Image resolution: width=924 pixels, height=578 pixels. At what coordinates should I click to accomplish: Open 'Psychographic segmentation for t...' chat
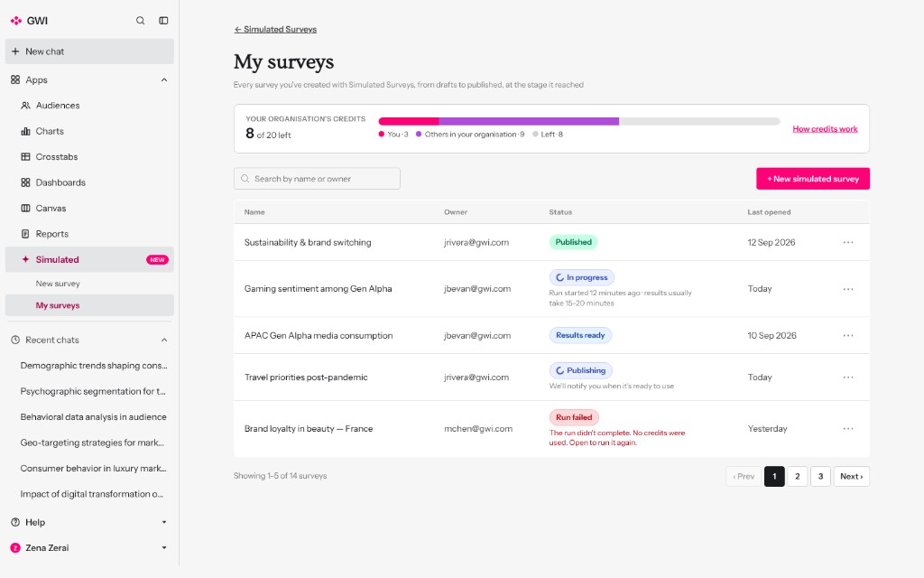point(93,392)
